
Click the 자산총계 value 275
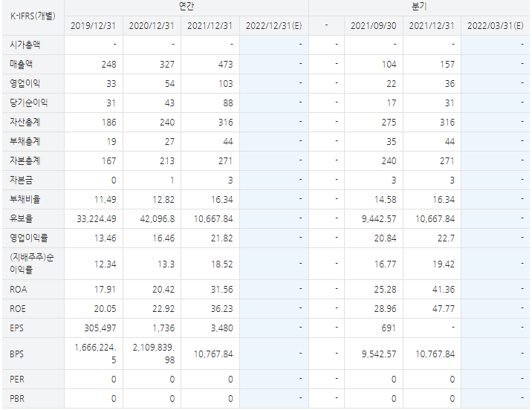point(389,123)
